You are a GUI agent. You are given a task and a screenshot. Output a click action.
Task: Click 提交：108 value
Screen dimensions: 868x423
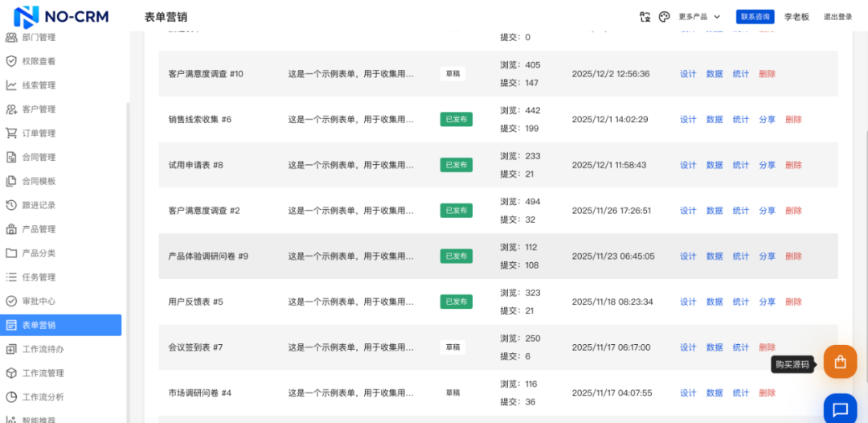tap(519, 265)
